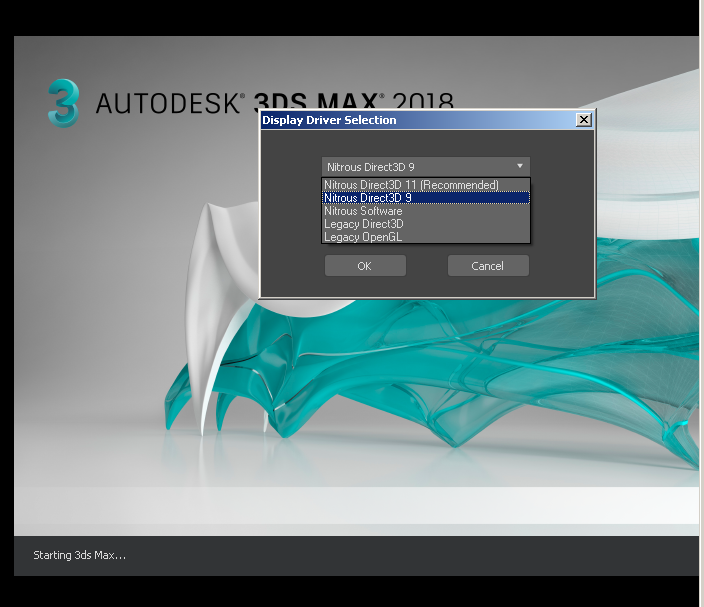Confirm selection with the OK button
The image size is (704, 607).
[x=365, y=266]
